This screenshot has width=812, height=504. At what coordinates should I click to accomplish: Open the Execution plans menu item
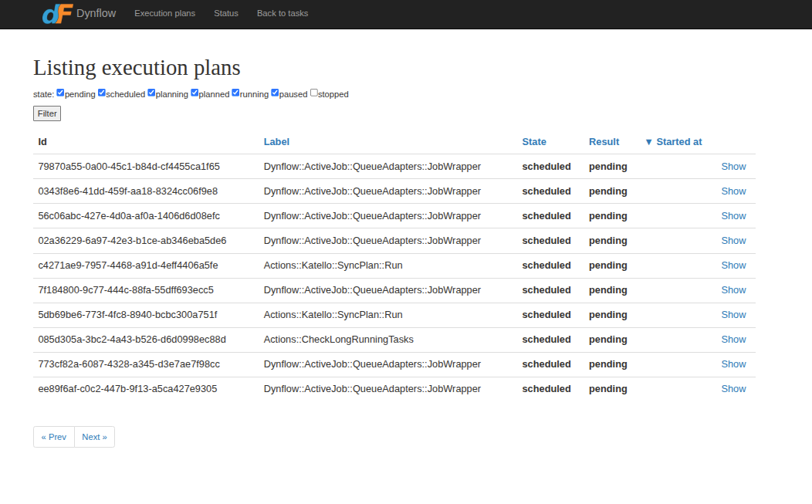[164, 14]
